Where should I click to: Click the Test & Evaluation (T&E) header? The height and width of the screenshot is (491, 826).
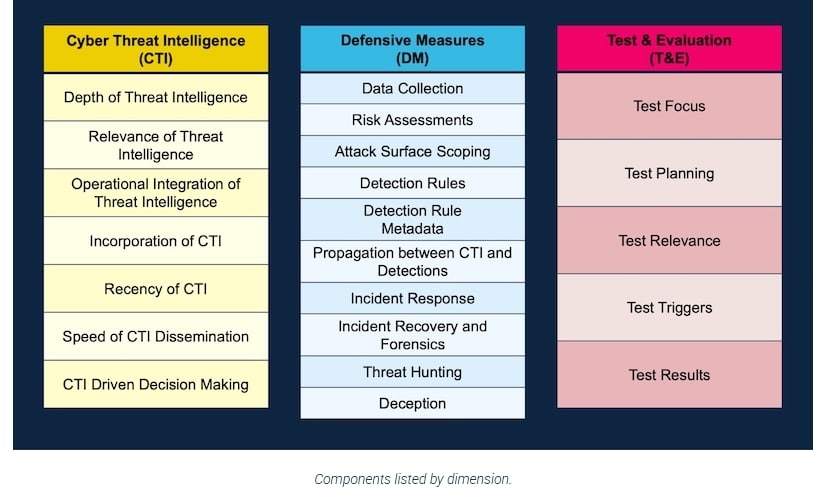[669, 49]
